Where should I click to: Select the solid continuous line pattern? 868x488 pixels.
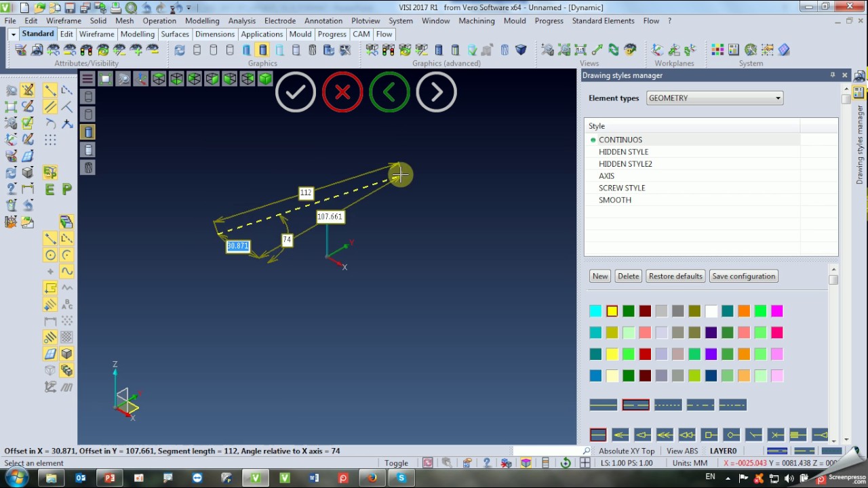click(x=603, y=405)
